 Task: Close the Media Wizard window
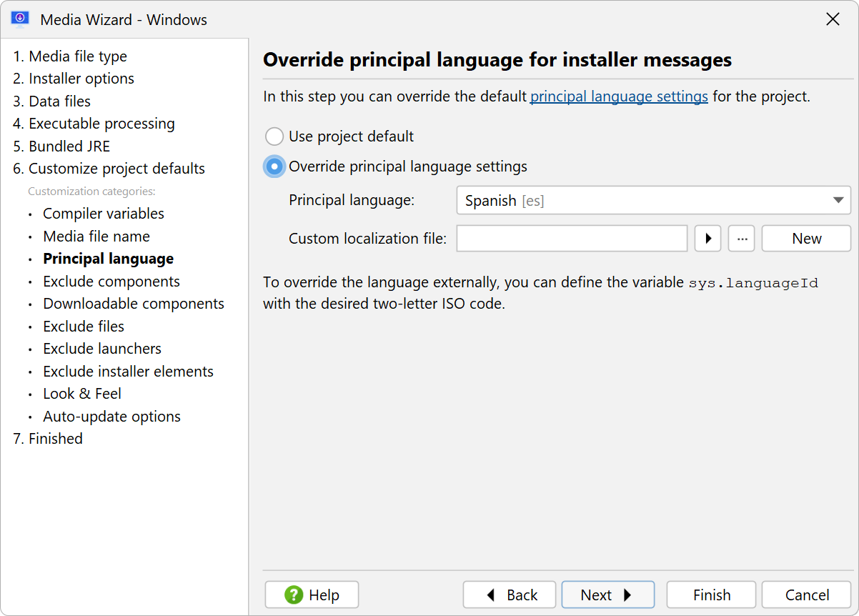click(833, 19)
